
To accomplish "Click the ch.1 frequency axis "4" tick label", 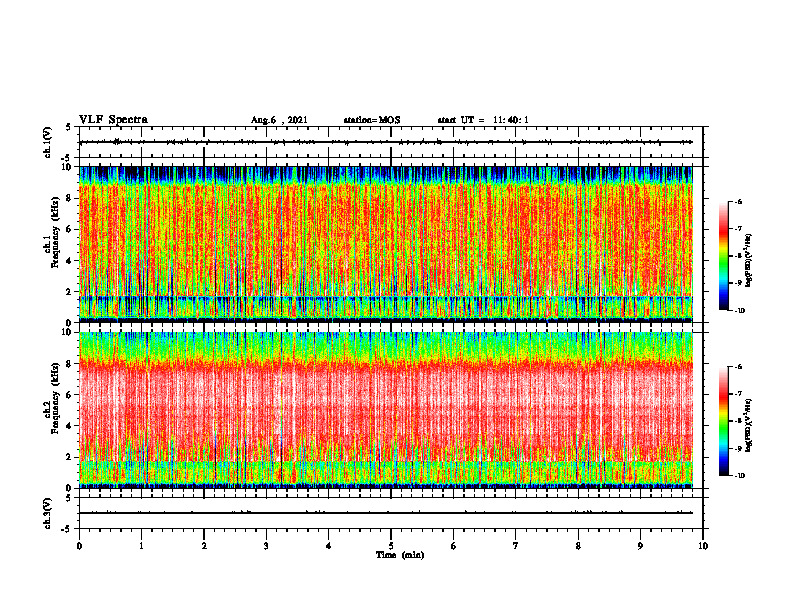I will pyautogui.click(x=70, y=261).
